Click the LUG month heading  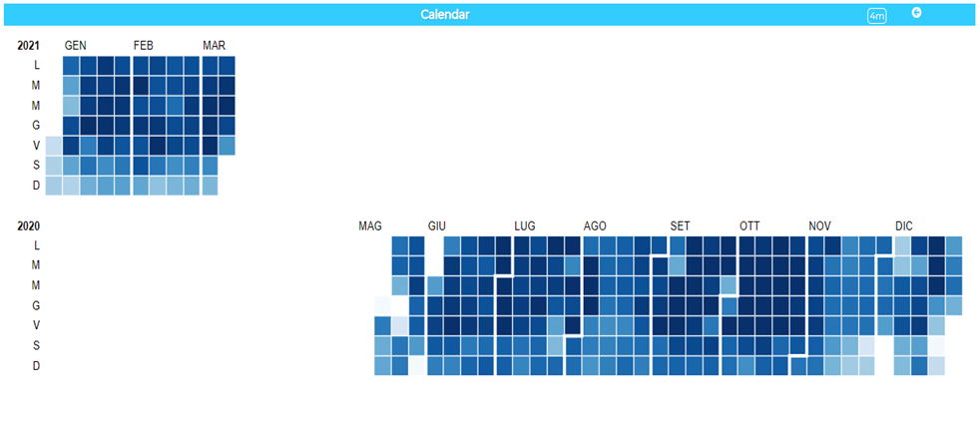(525, 226)
